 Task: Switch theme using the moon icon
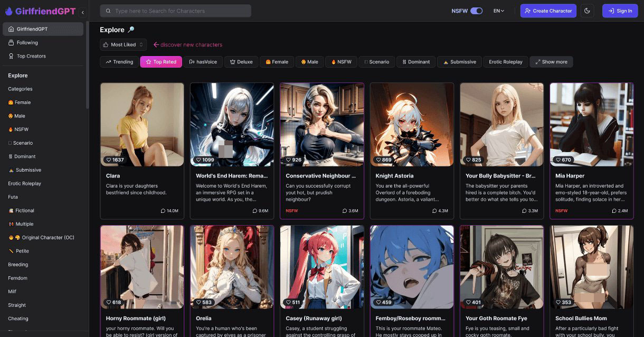point(587,11)
